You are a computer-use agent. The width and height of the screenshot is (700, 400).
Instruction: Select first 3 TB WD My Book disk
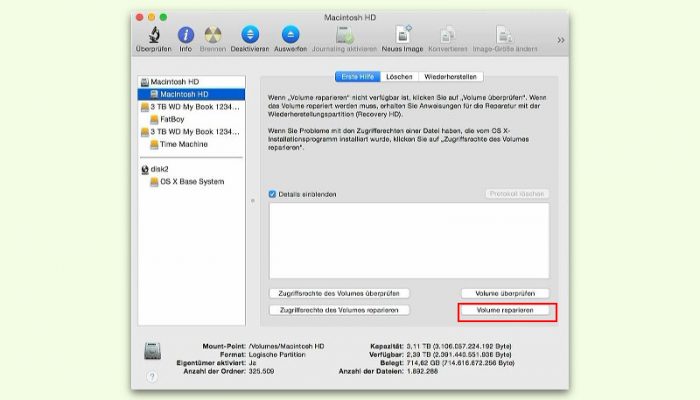point(192,107)
